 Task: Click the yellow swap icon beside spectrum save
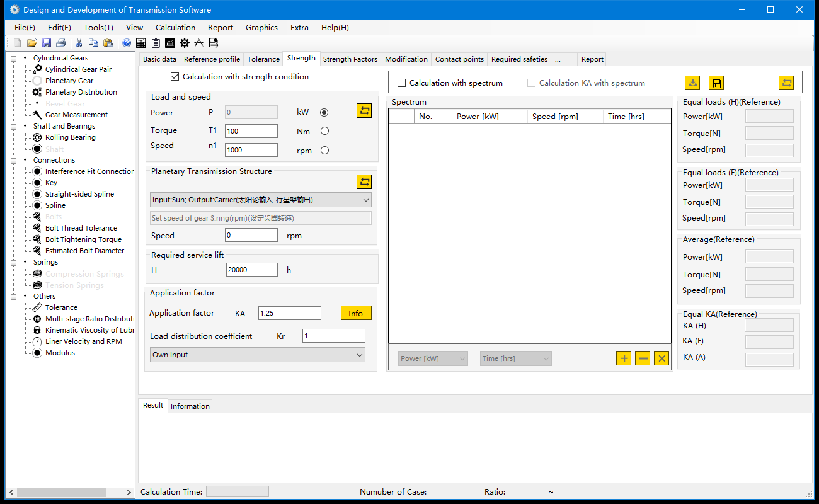pos(786,83)
